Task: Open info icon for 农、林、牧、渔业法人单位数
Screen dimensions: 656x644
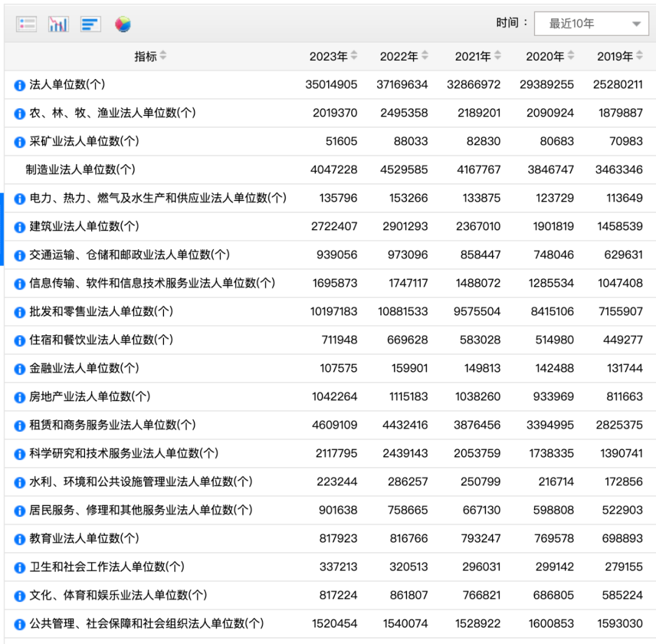Action: [19, 114]
